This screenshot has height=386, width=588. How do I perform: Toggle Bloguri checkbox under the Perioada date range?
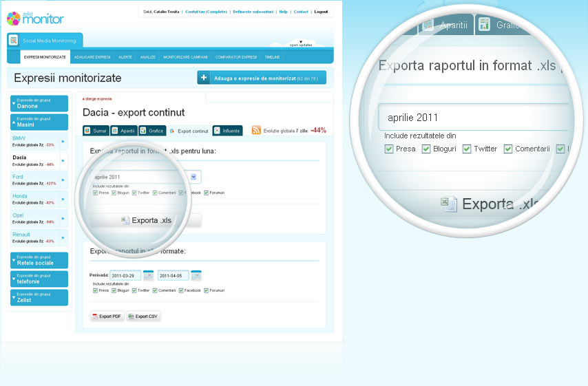114,290
